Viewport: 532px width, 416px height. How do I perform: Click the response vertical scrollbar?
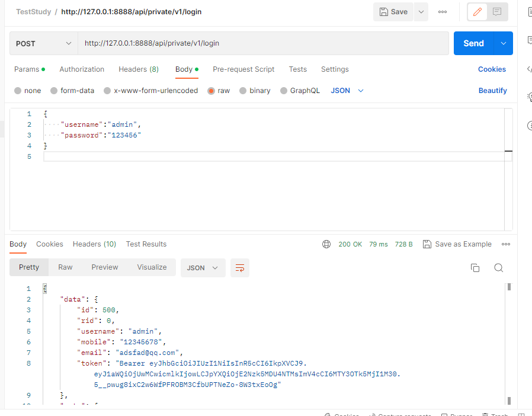click(x=508, y=344)
